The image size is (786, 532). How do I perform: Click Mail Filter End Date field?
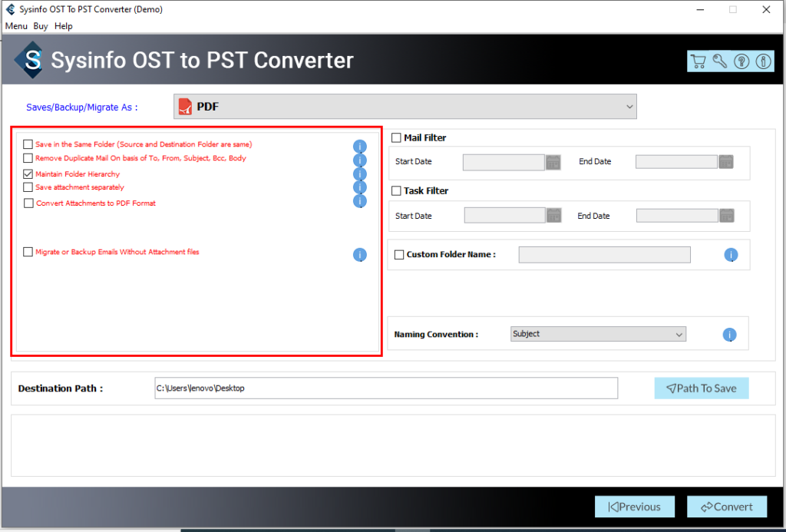click(x=677, y=162)
